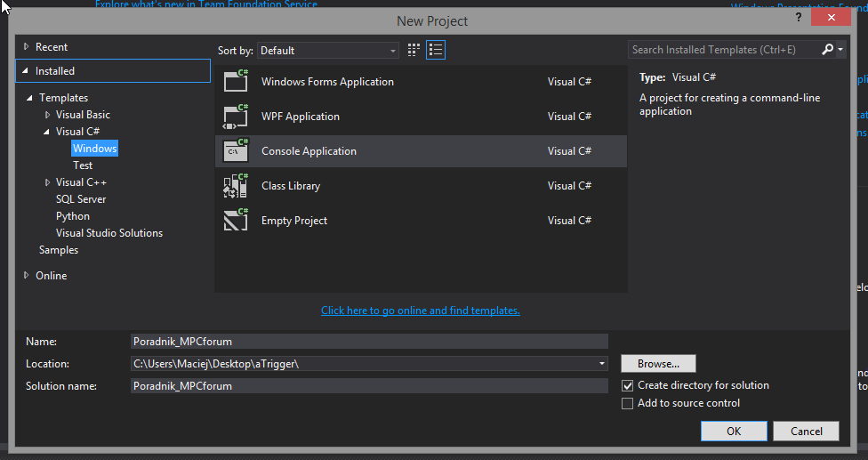Expand the Visual C++ node arrow
The width and height of the screenshot is (868, 460).
tap(48, 182)
